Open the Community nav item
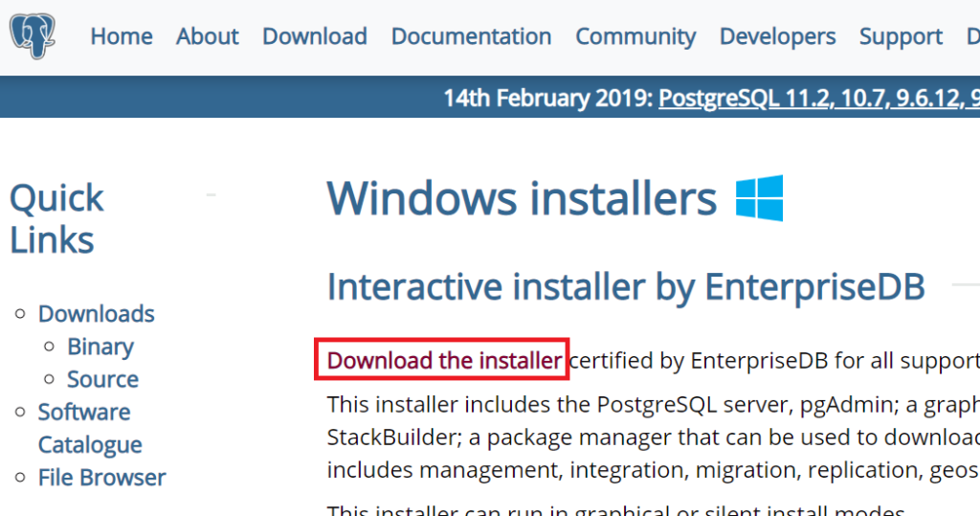Screen dimensions: 980x516 635,37
